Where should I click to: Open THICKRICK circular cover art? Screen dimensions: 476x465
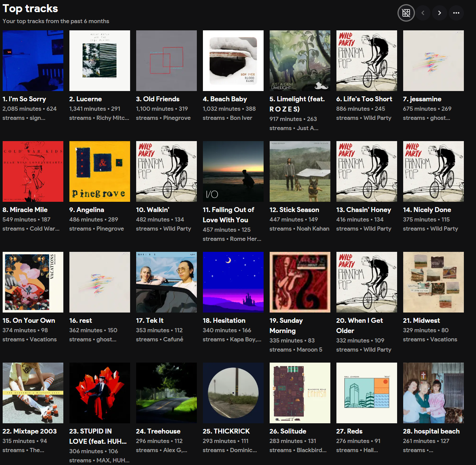tap(233, 393)
